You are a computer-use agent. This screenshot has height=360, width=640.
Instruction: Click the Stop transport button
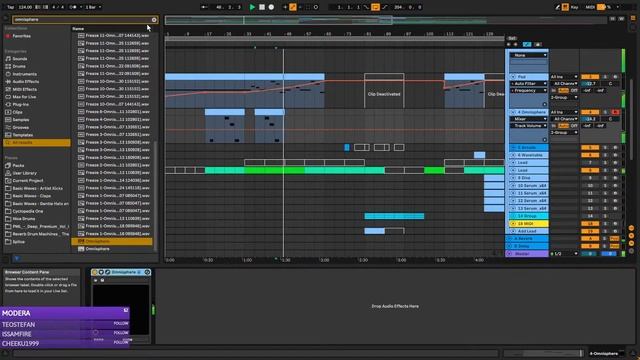262,7
